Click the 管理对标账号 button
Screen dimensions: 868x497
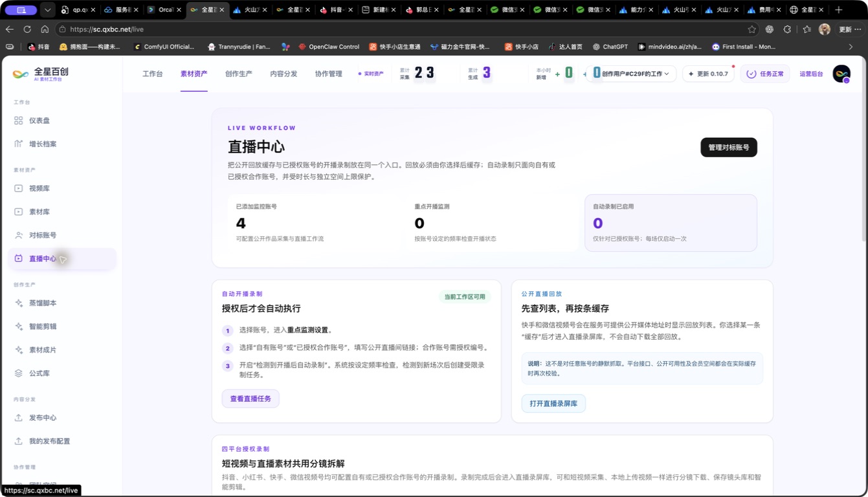[x=729, y=148]
